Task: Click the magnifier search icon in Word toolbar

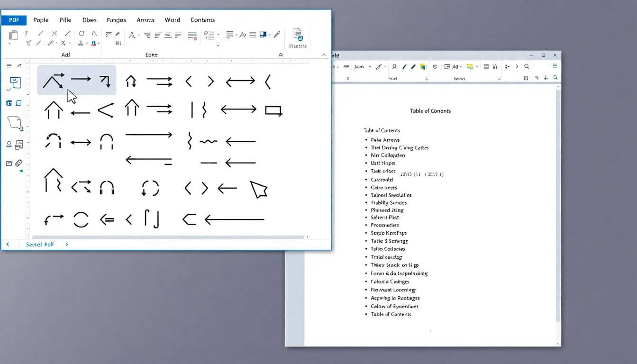Action: (x=526, y=67)
